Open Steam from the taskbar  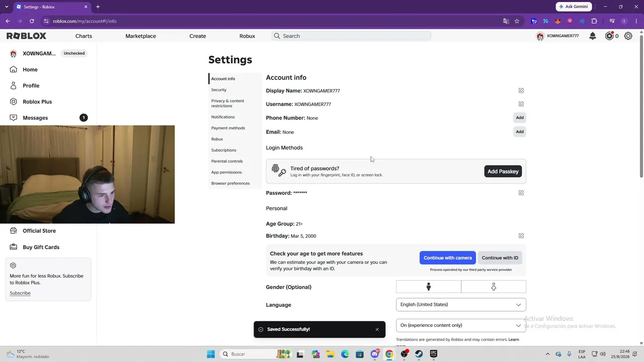(x=419, y=354)
